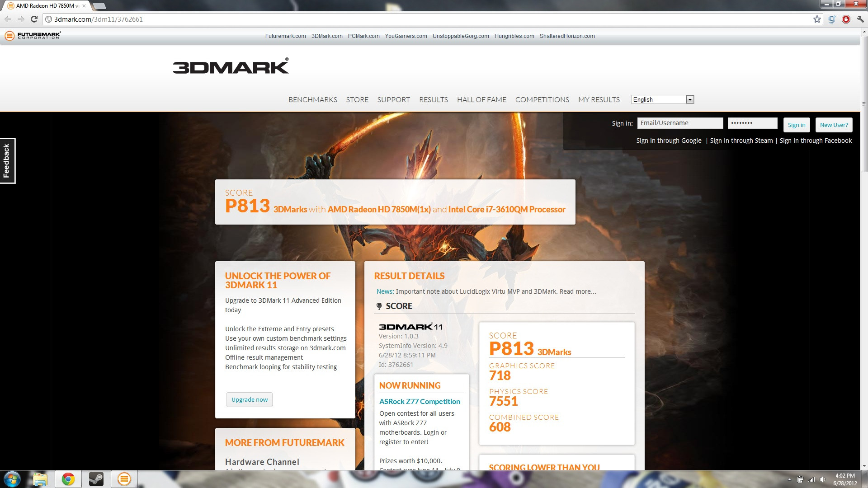Open the Chrome wrench settings menu
The image size is (868, 488).
point(860,19)
